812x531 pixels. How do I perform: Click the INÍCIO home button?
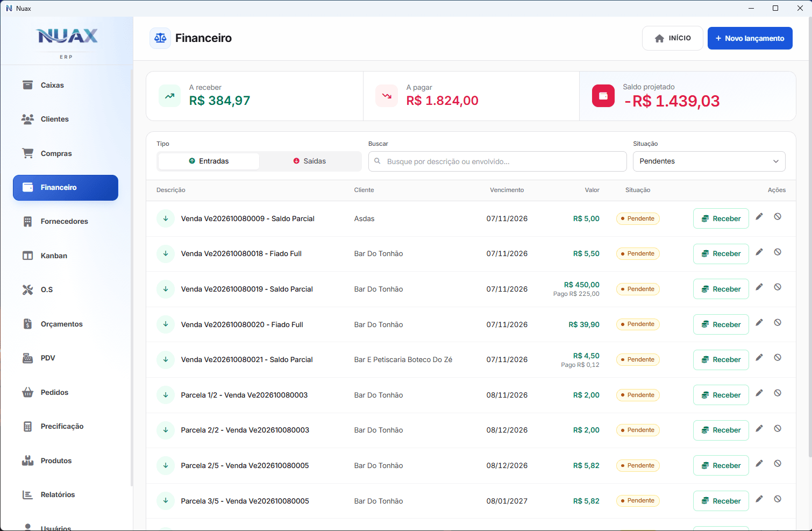click(673, 38)
